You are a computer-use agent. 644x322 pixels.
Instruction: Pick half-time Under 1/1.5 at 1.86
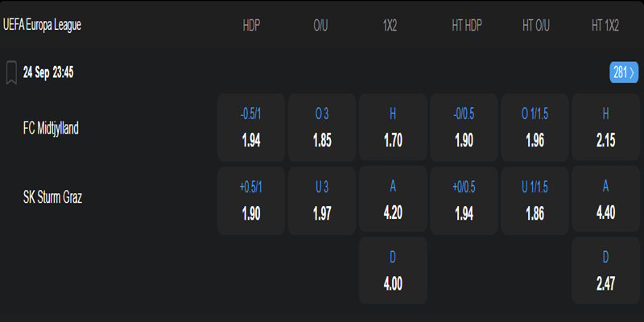click(x=535, y=200)
